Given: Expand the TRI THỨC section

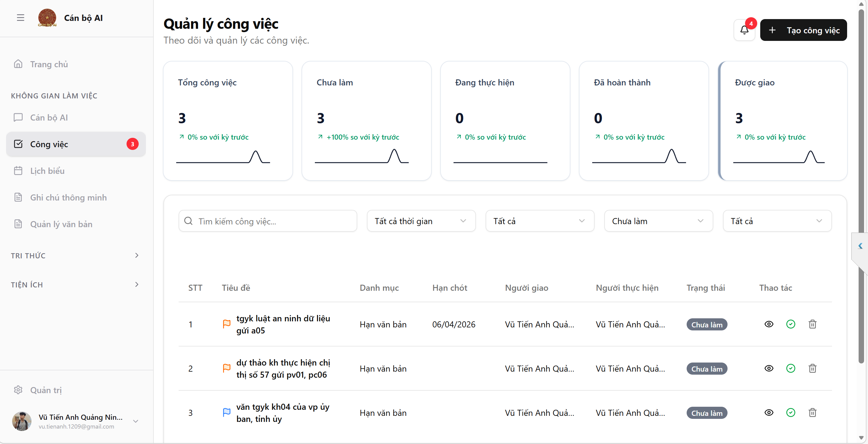Looking at the screenshot, I should click(x=76, y=256).
